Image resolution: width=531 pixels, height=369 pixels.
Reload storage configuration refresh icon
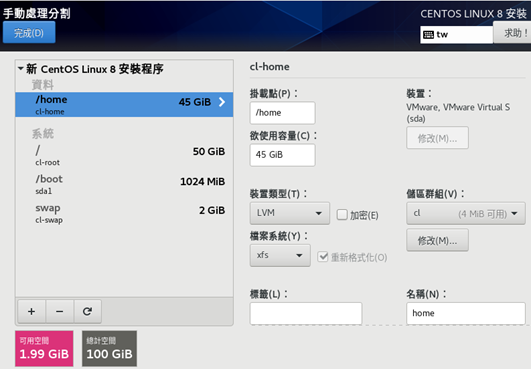click(x=87, y=311)
